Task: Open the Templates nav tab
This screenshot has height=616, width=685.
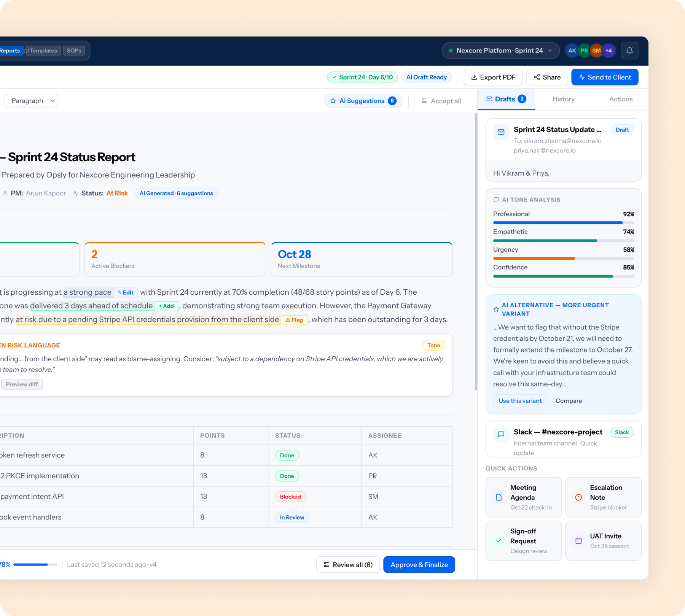Action: coord(43,51)
